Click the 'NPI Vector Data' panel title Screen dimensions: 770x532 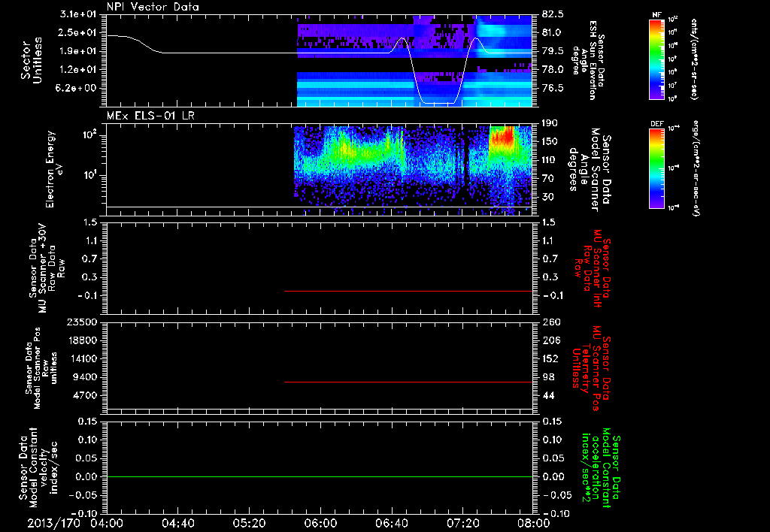153,7
